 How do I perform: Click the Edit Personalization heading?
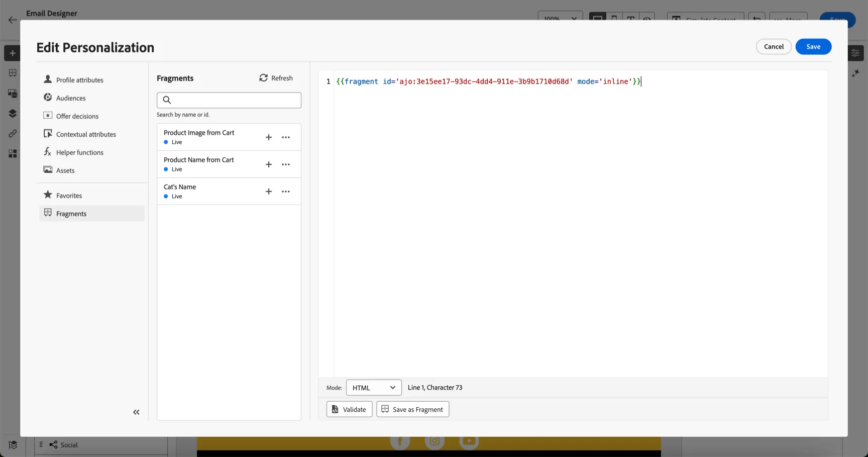pyautogui.click(x=95, y=47)
